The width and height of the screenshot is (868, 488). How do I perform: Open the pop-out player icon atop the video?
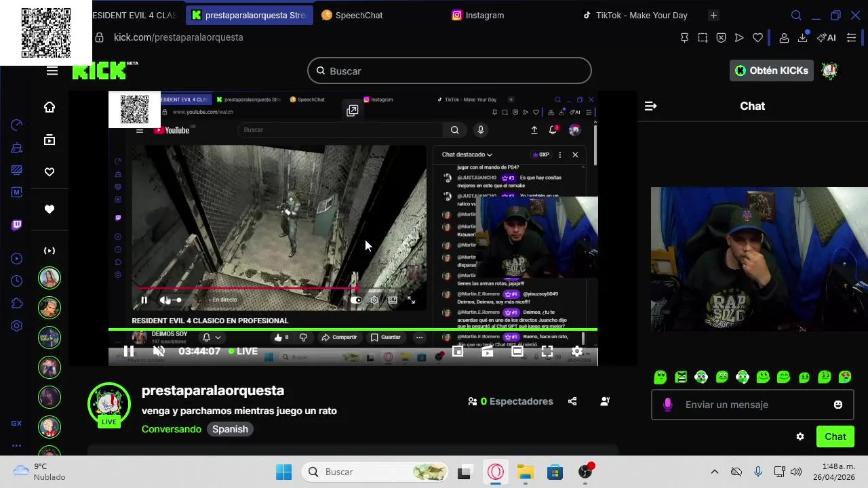pyautogui.click(x=353, y=110)
